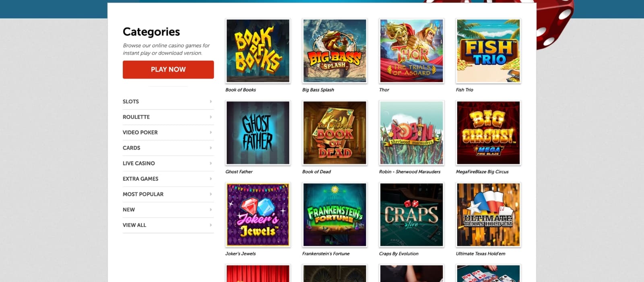Viewport: 644px width, 282px height.
Task: Select the EXTRA GAMES category
Action: click(x=168, y=179)
